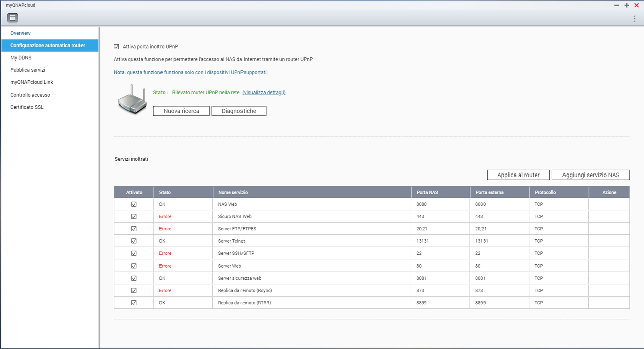Open the vertical three-dot options menu
Viewport: 644px width, 349px height.
(634, 18)
